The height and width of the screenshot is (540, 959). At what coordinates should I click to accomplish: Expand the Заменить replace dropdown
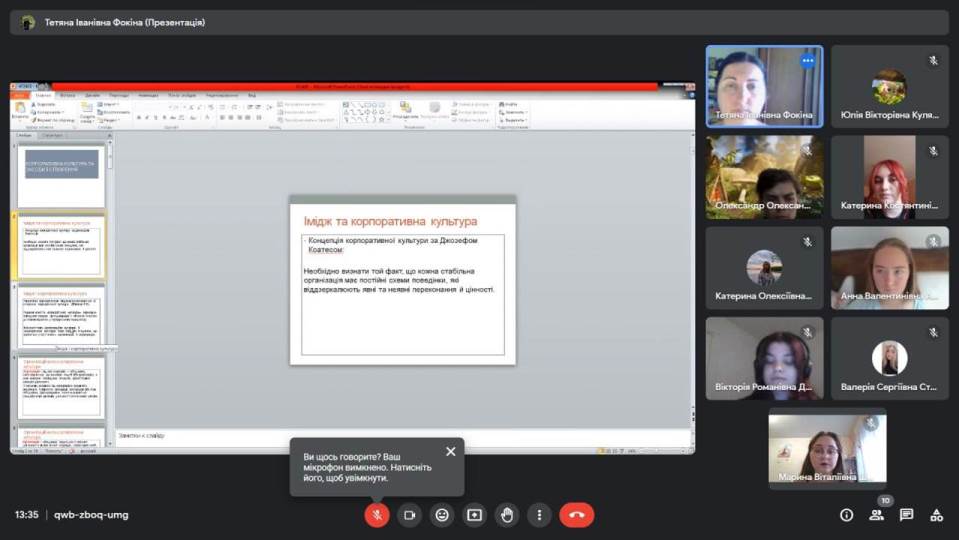point(513,113)
